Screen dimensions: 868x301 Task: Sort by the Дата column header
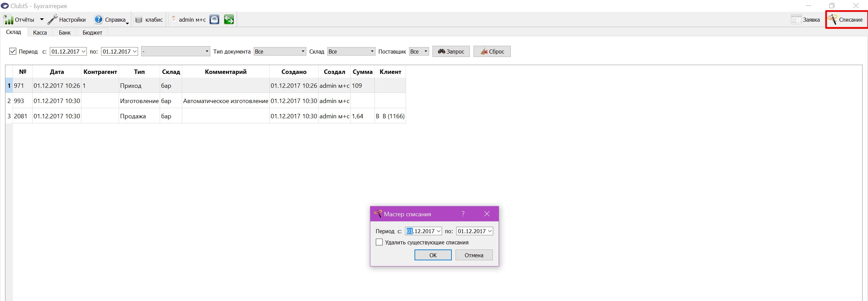[57, 72]
